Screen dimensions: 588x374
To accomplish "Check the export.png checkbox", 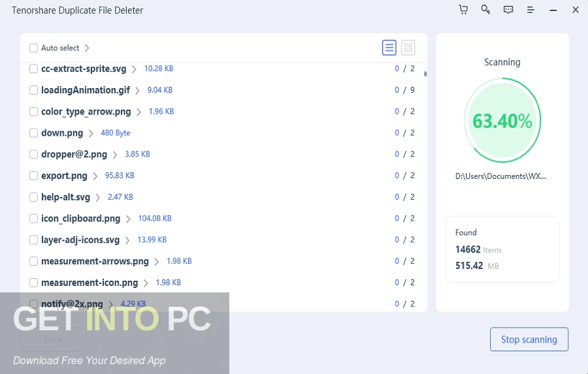I will pos(34,176).
